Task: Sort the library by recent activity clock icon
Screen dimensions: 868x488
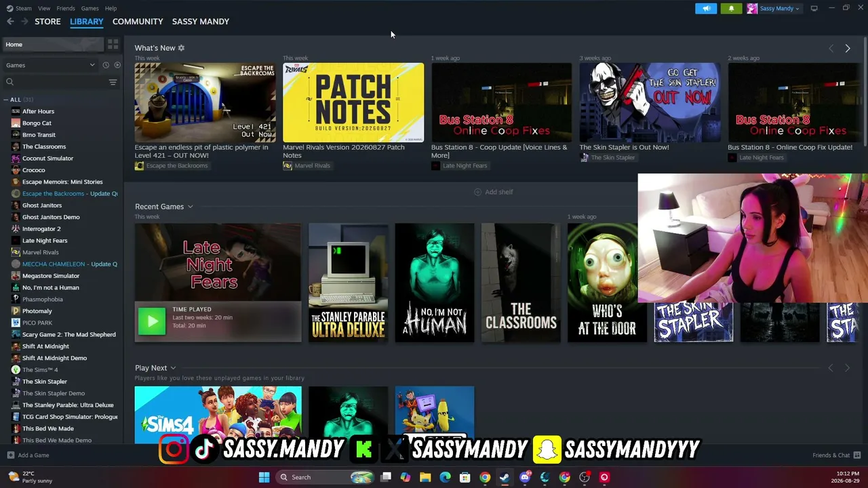Action: click(106, 65)
